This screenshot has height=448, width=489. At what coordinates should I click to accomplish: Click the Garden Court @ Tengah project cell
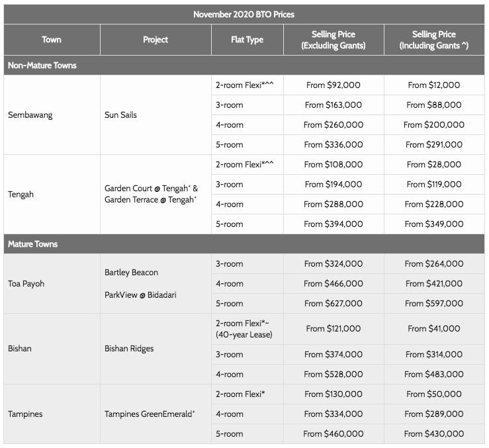[x=151, y=194]
